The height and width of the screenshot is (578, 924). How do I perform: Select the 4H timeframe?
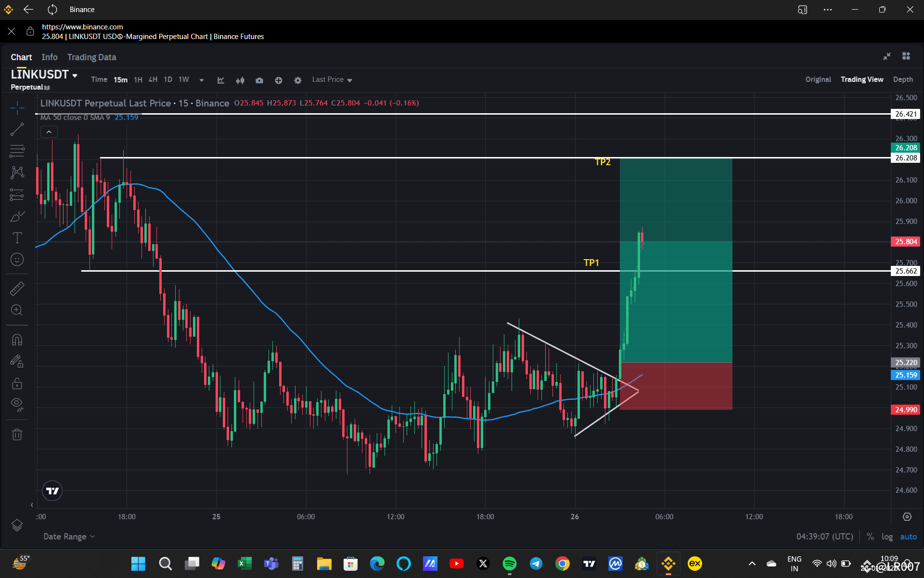point(153,79)
